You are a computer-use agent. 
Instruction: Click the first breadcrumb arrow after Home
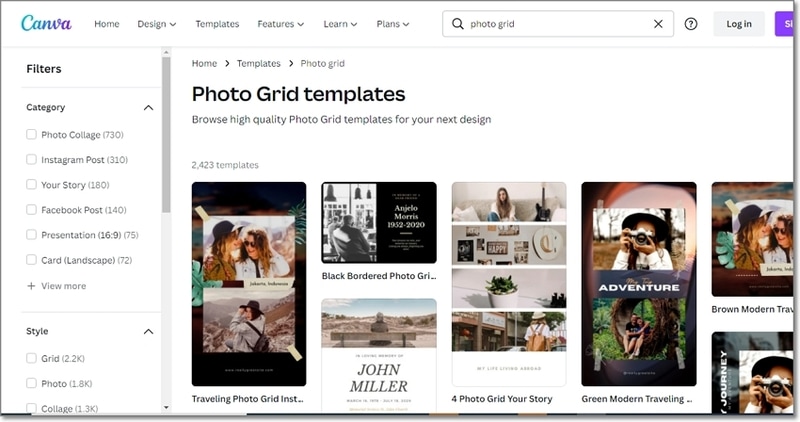pos(227,63)
